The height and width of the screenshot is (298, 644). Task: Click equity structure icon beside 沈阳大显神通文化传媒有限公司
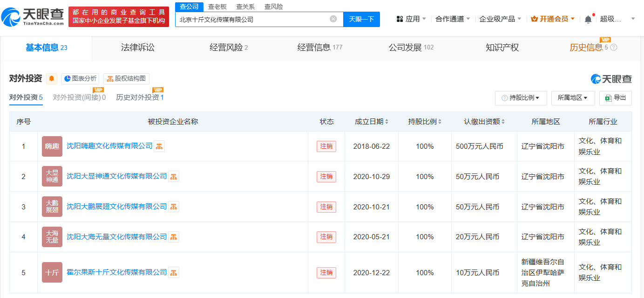click(174, 177)
